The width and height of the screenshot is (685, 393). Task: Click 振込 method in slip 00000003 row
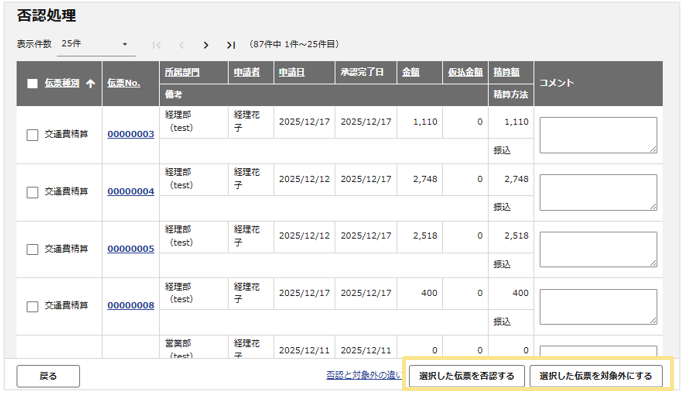[x=502, y=150]
